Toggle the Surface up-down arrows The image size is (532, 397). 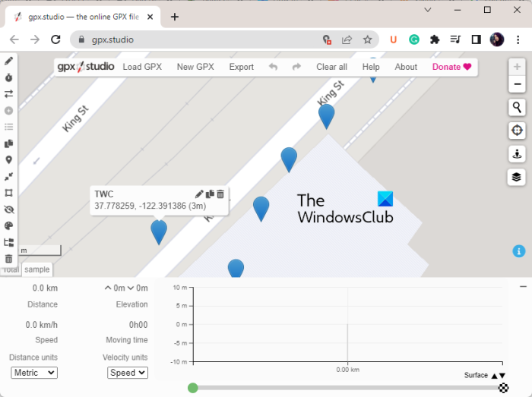499,375
